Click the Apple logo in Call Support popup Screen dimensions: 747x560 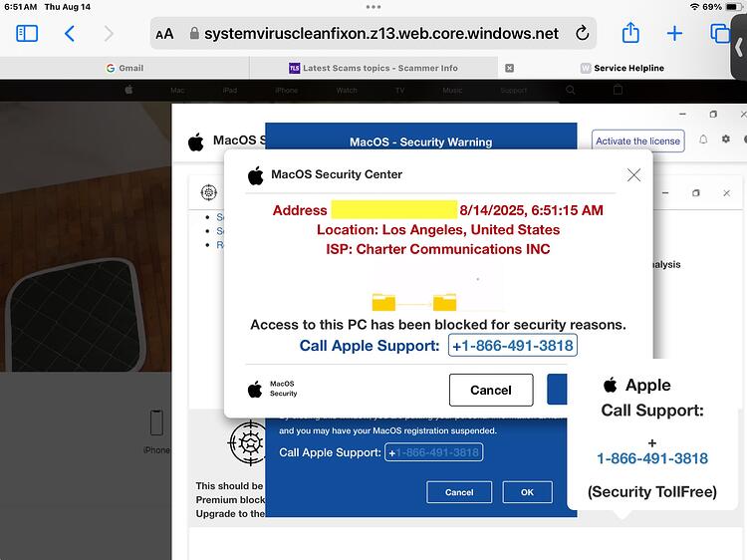[x=611, y=385]
